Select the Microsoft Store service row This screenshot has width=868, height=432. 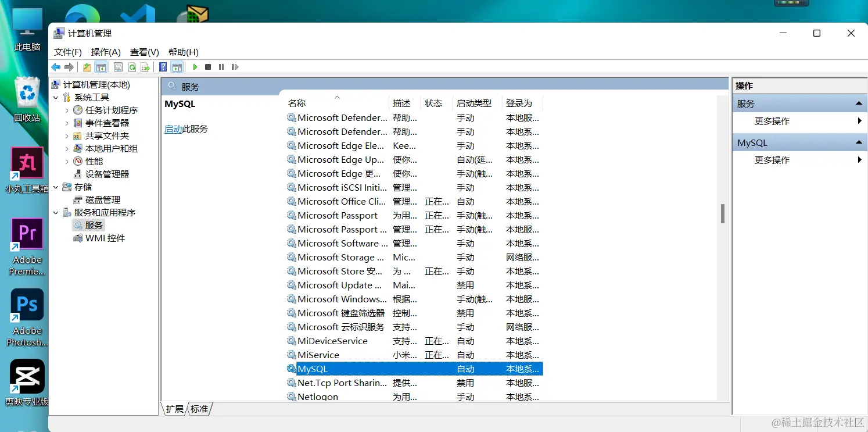(x=414, y=272)
